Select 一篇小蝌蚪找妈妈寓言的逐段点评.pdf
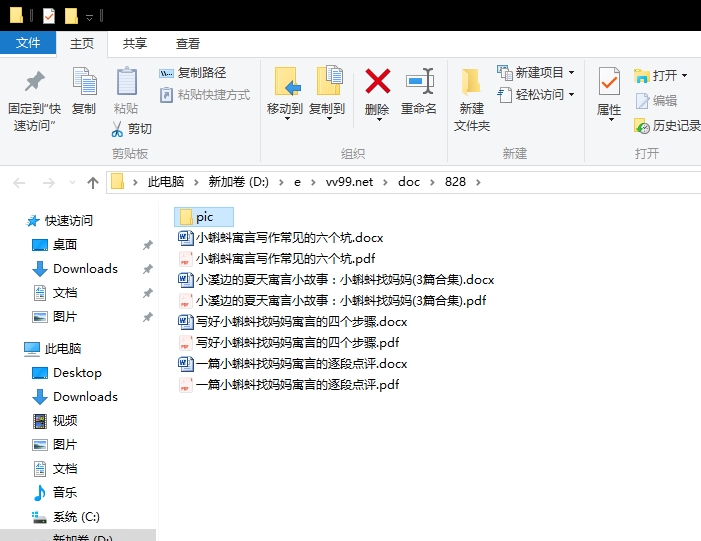The width and height of the screenshot is (701, 541). pos(289,385)
